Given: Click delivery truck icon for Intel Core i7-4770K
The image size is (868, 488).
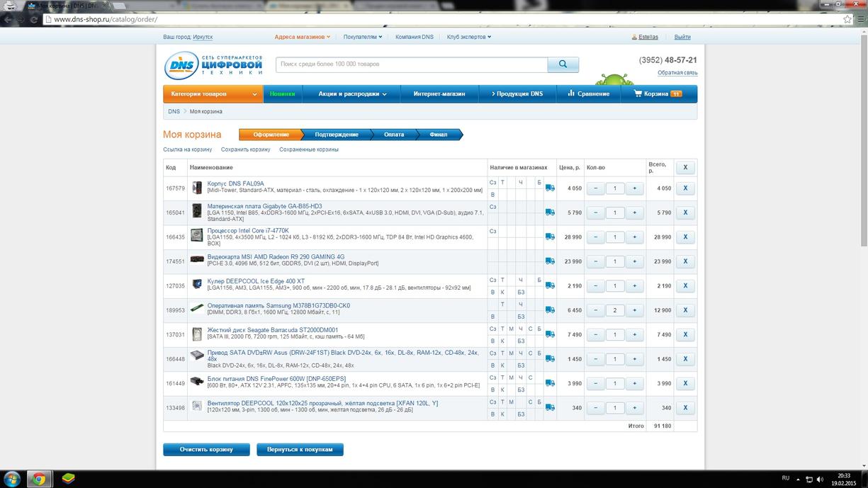Looking at the screenshot, I should tap(550, 237).
